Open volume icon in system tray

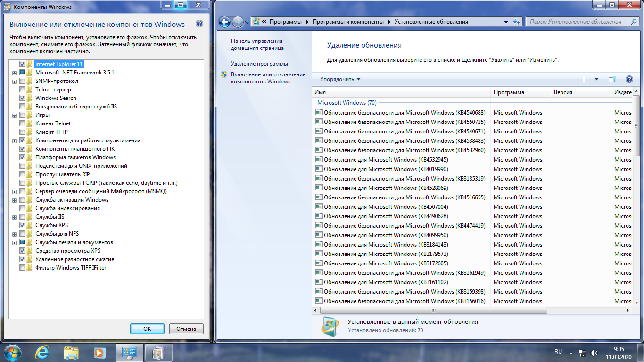(x=594, y=353)
